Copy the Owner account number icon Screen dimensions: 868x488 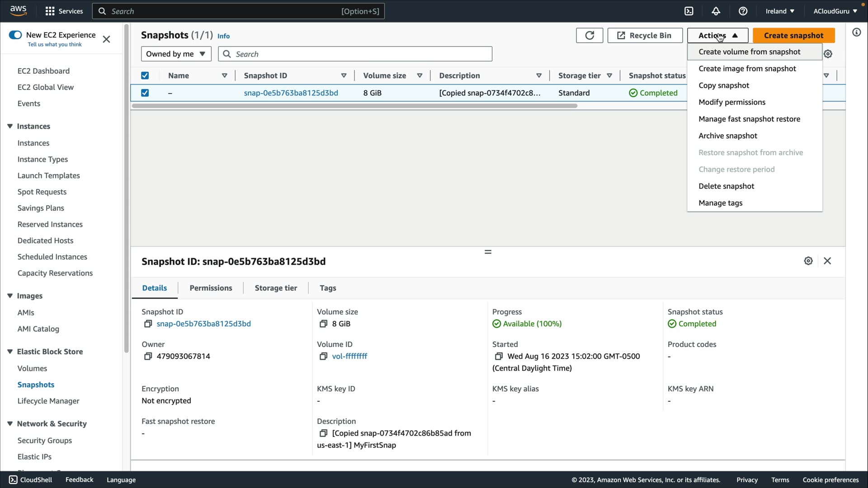[148, 357]
